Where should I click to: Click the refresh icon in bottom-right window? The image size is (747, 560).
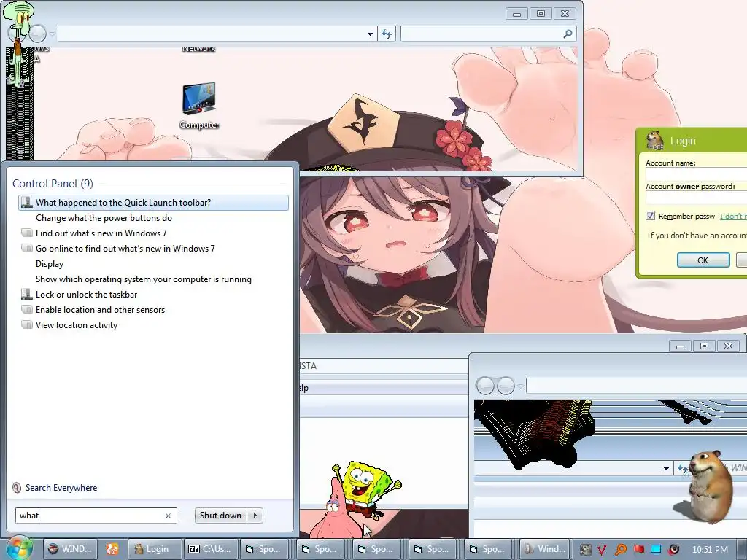(x=683, y=469)
